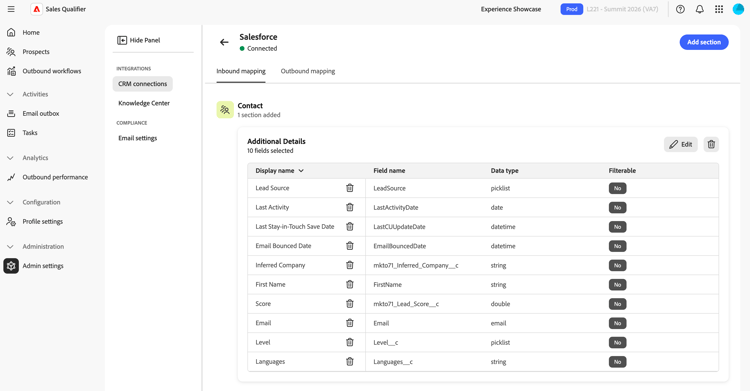Click the Prod environment badge
The width and height of the screenshot is (750, 391).
[572, 9]
